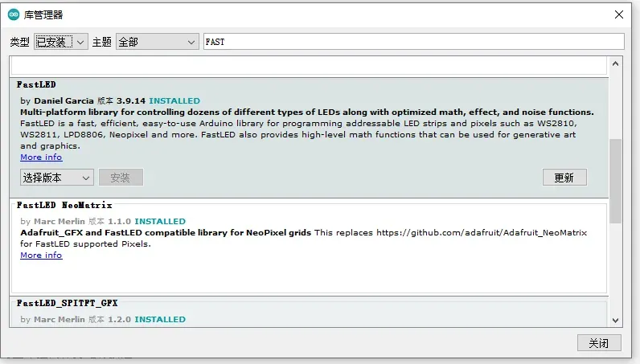Close the 库管理器 window with X
The image size is (640, 364).
click(618, 14)
